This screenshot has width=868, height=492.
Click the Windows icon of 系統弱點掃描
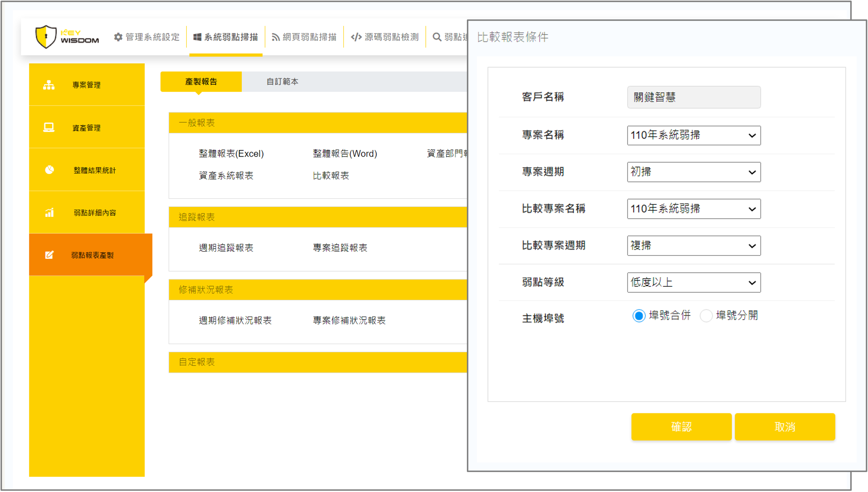coord(197,37)
